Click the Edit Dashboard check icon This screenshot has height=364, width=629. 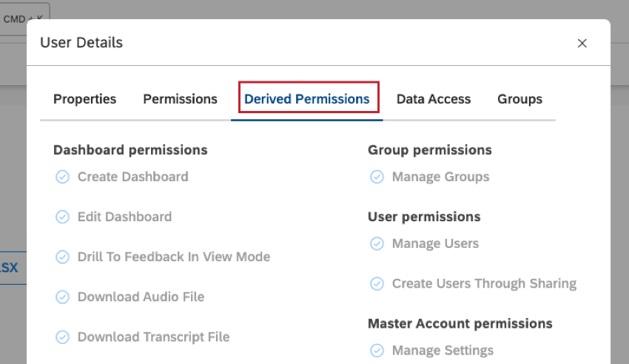63,217
